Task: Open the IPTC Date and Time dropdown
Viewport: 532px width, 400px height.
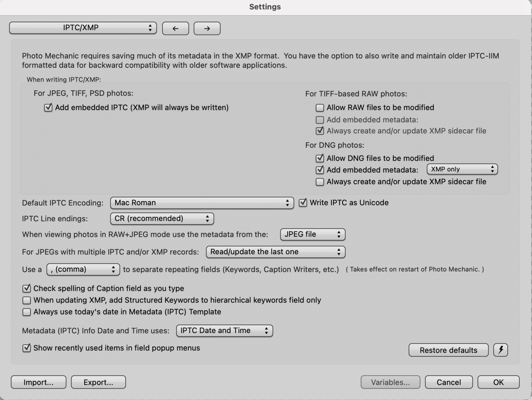Action: click(x=225, y=331)
